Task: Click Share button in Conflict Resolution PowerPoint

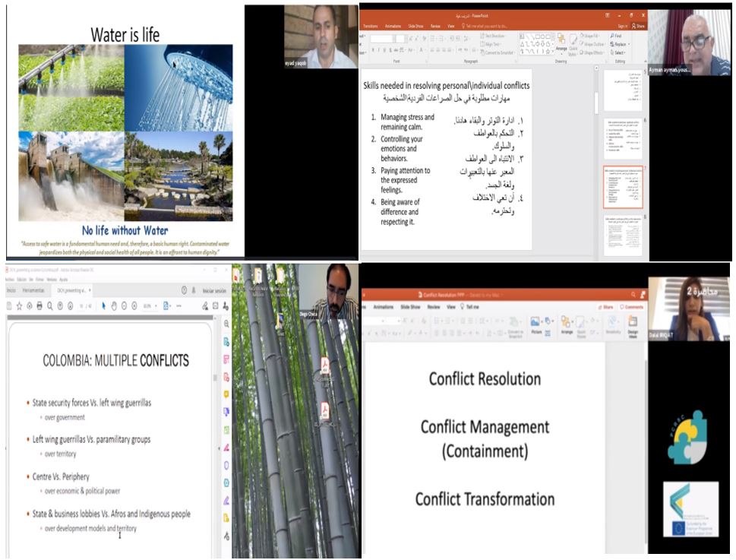Action: 606,307
